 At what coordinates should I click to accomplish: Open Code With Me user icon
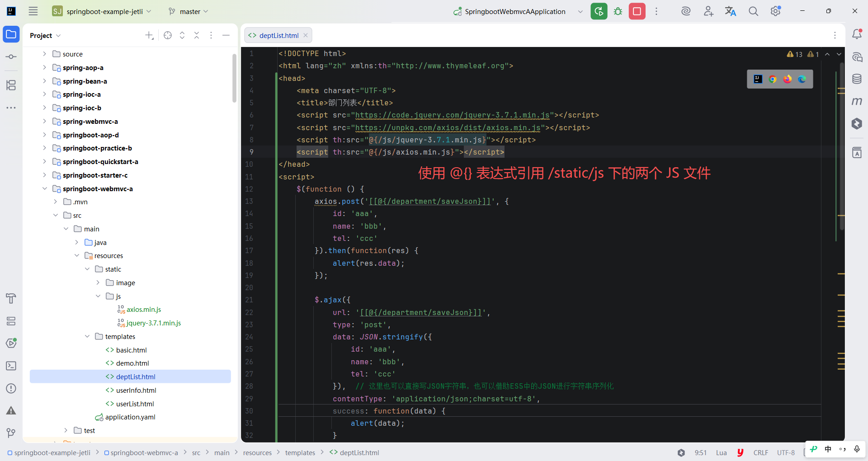(708, 11)
